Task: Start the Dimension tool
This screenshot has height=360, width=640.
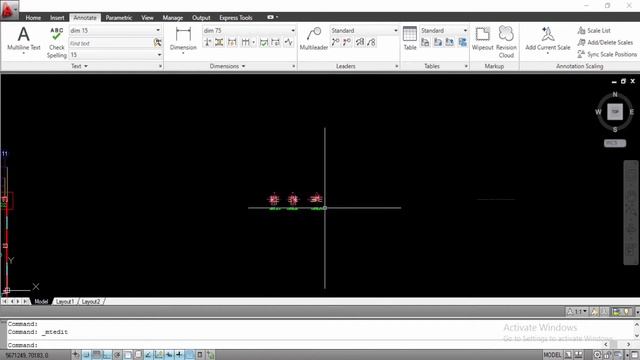Action: click(183, 39)
